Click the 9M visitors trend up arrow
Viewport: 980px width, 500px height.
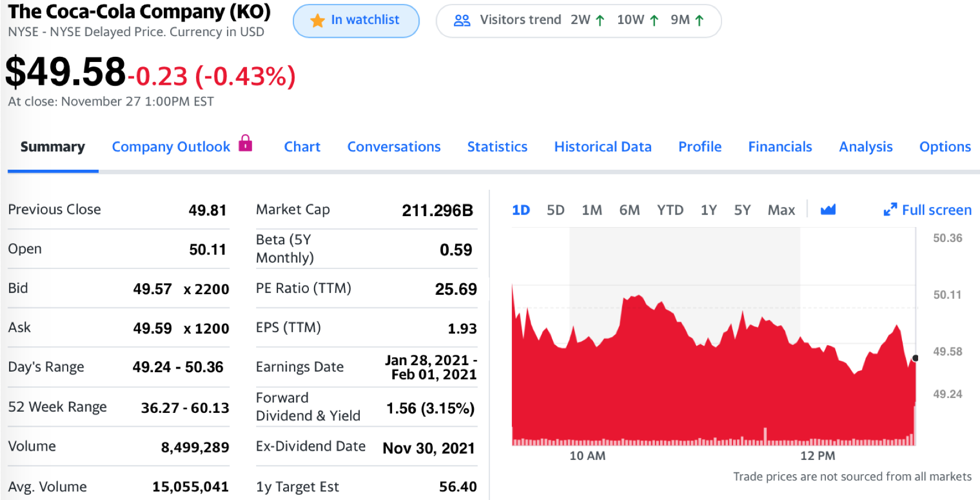pyautogui.click(x=699, y=21)
